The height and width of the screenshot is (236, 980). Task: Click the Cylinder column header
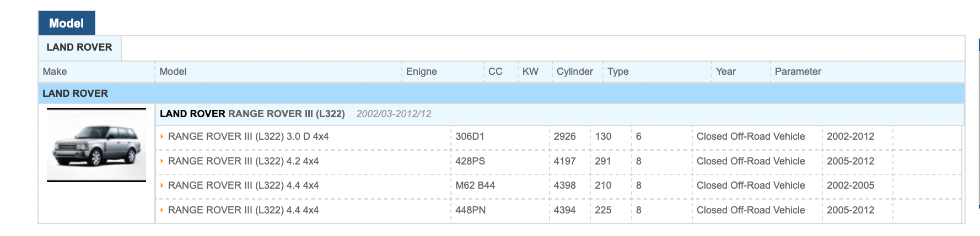point(574,72)
